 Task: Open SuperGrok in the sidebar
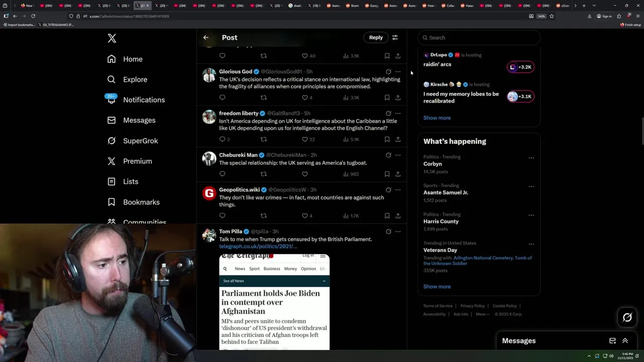[x=132, y=141]
